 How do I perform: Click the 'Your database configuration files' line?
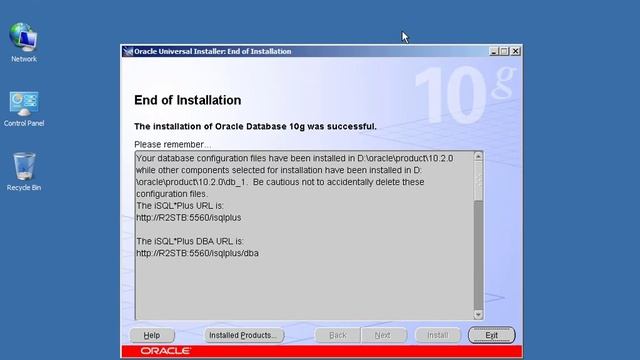(x=294, y=158)
